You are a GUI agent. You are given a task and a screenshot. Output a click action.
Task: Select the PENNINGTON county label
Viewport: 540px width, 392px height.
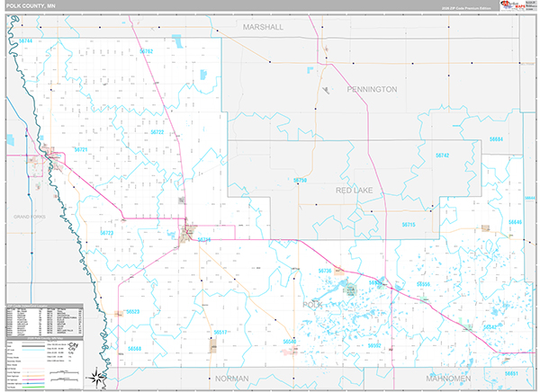(x=372, y=90)
